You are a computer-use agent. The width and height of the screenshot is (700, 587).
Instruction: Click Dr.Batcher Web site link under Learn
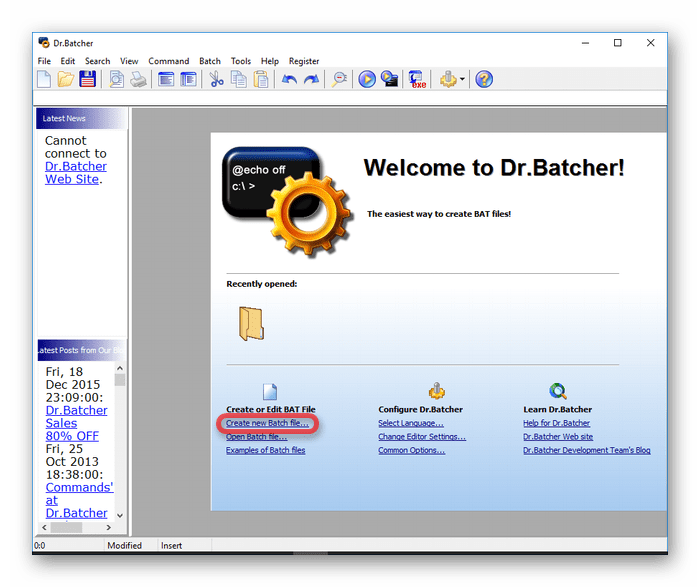click(x=558, y=437)
